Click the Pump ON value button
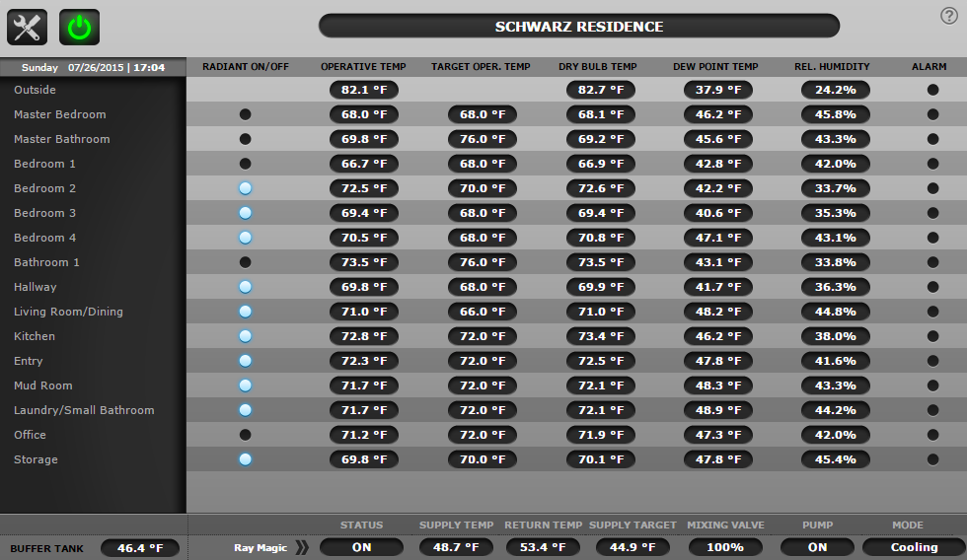This screenshot has height=560, width=967. (x=817, y=547)
